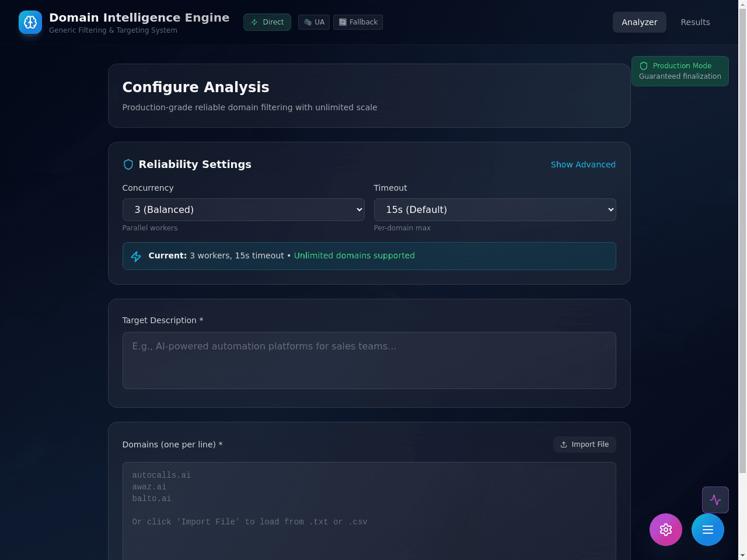Switch to the Results tab
Image resolution: width=747 pixels, height=560 pixels.
point(695,22)
